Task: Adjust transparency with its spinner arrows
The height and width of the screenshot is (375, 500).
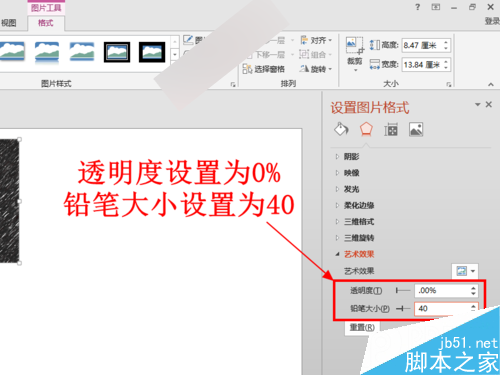Action: tap(473, 291)
